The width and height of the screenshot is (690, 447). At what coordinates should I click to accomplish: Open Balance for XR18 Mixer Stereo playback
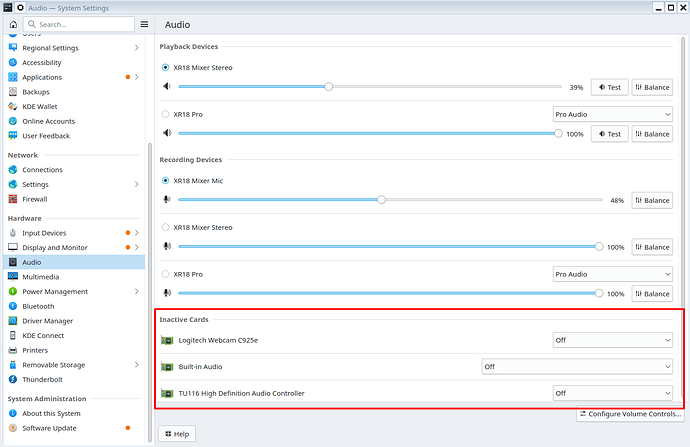point(652,87)
